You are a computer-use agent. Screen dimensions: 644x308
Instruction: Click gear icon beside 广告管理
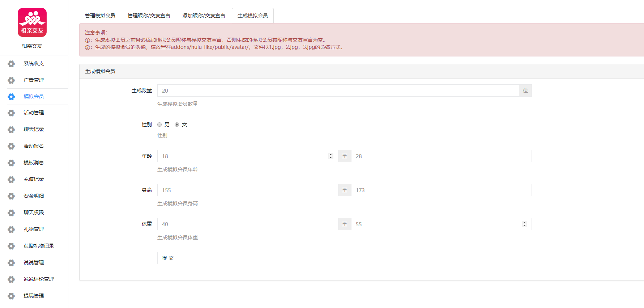[x=11, y=80]
